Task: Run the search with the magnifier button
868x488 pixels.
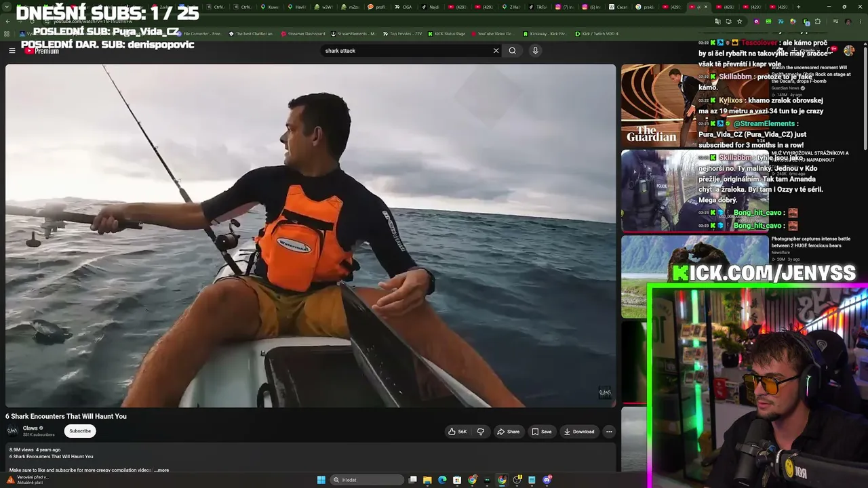Action: [x=513, y=51]
